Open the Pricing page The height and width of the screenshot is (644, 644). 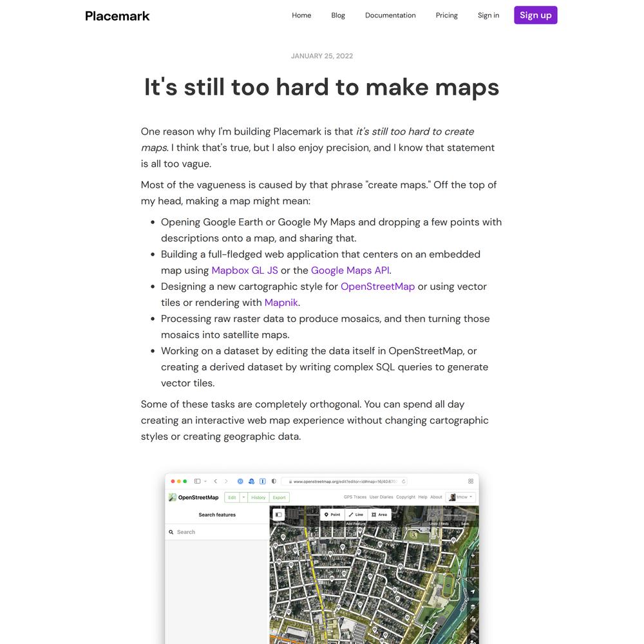point(446,15)
